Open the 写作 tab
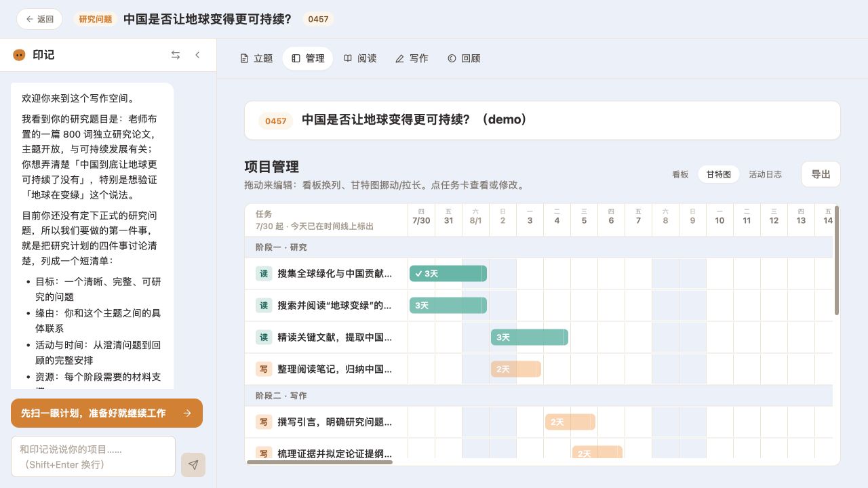 [x=412, y=58]
